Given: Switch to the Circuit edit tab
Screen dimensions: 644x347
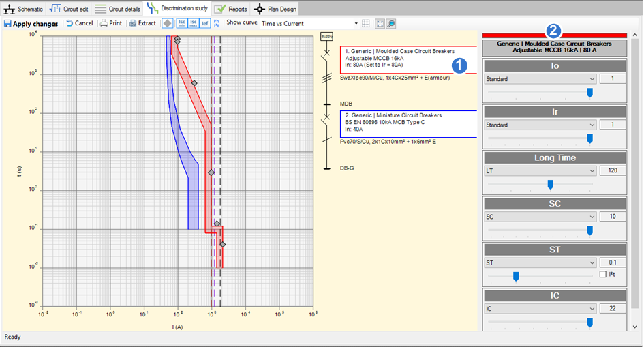Looking at the screenshot, I should pos(69,9).
